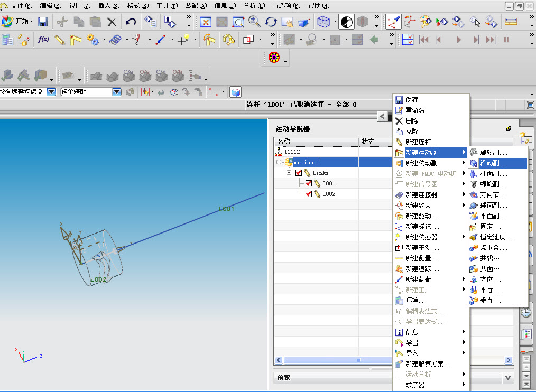Open the 文件(F) menu

coord(22,5)
